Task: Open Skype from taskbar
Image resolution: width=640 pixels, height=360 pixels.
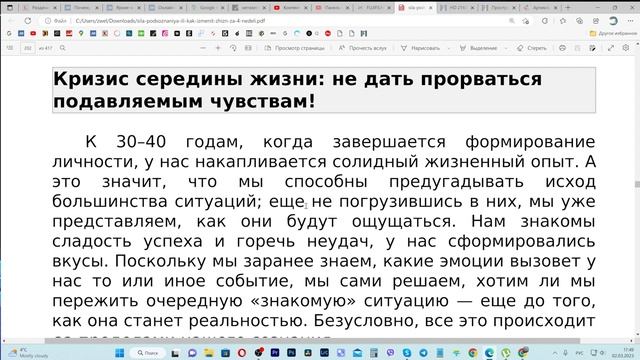Action: [407, 353]
